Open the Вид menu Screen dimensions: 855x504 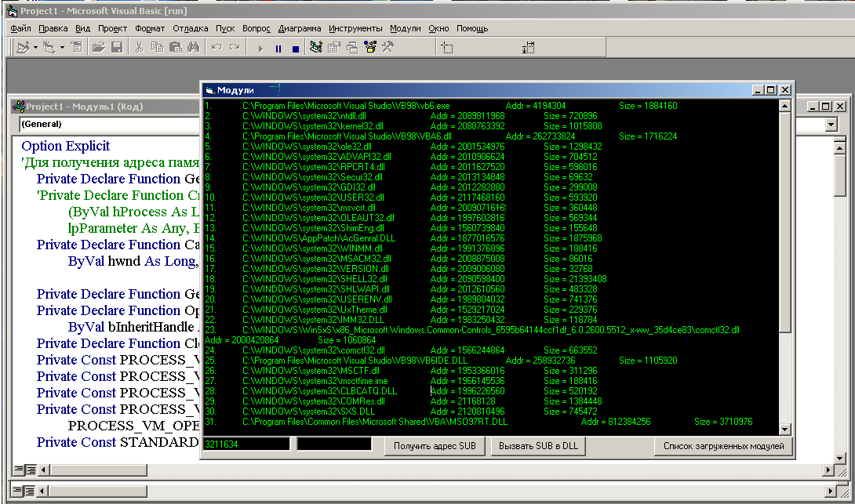pos(83,28)
